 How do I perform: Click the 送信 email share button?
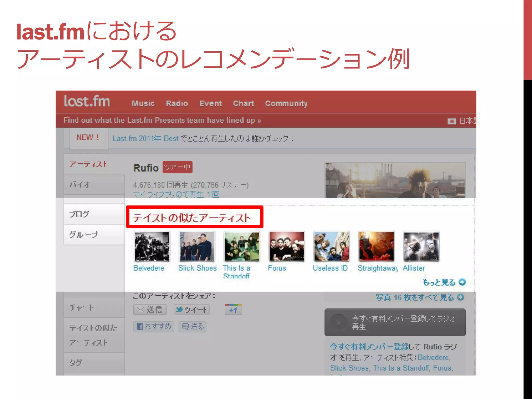click(150, 310)
